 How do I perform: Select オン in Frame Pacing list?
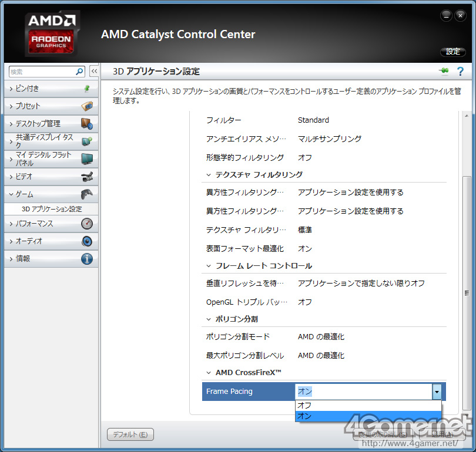click(x=368, y=416)
